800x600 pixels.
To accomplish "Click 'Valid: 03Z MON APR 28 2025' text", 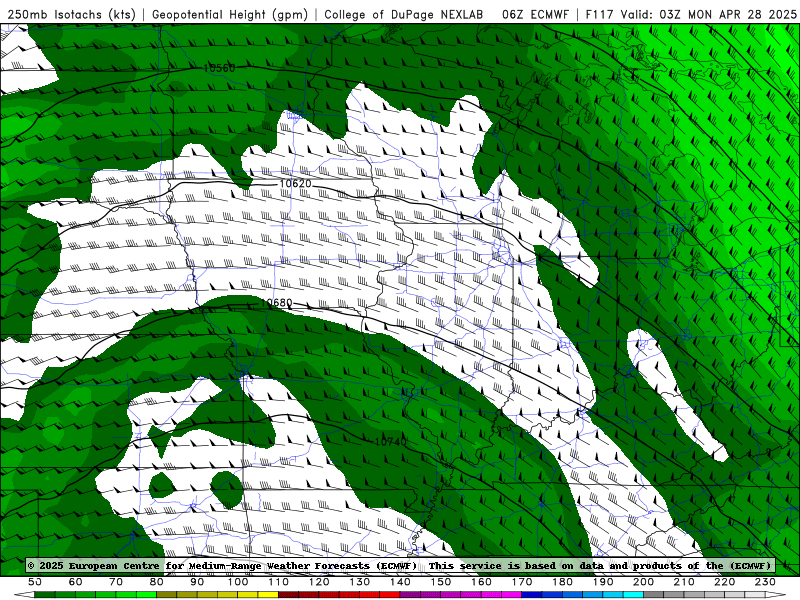I will point(709,14).
